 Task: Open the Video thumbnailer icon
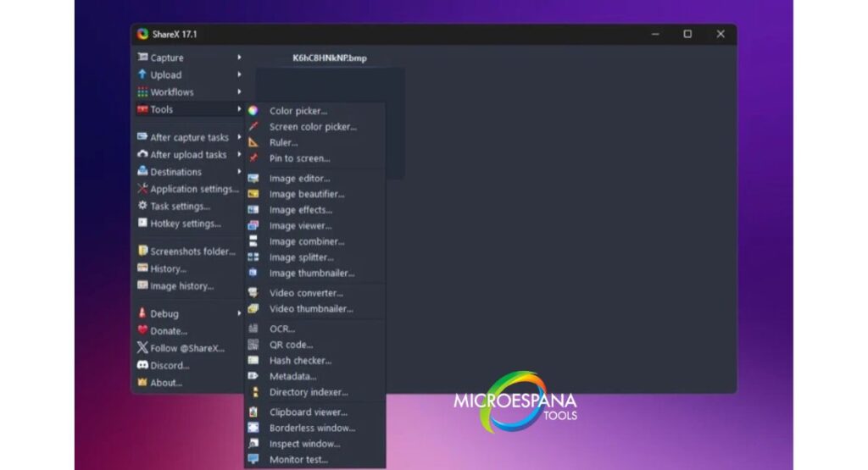253,308
